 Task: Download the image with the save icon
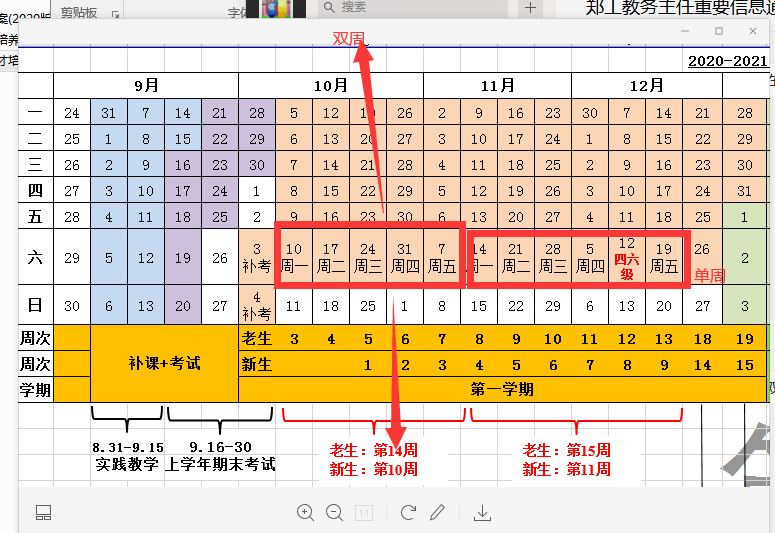pyautogui.click(x=482, y=513)
